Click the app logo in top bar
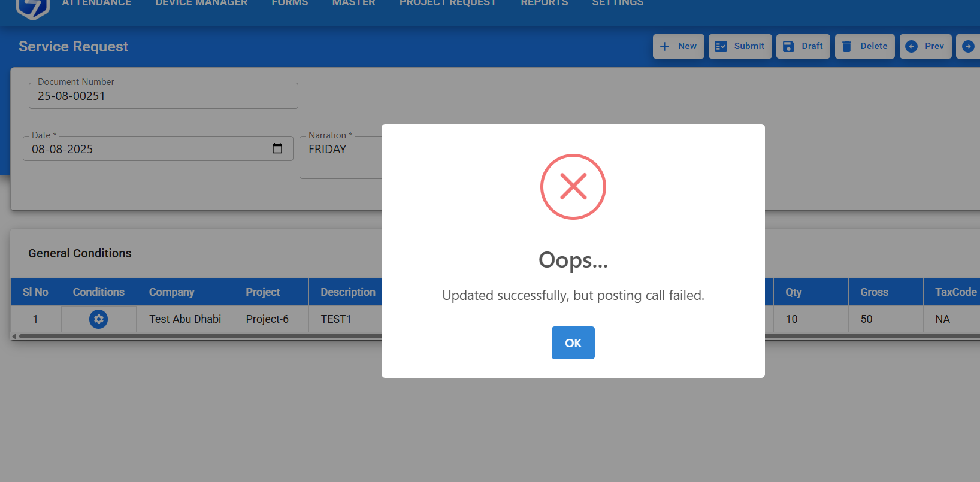Image resolution: width=980 pixels, height=482 pixels. point(32,7)
